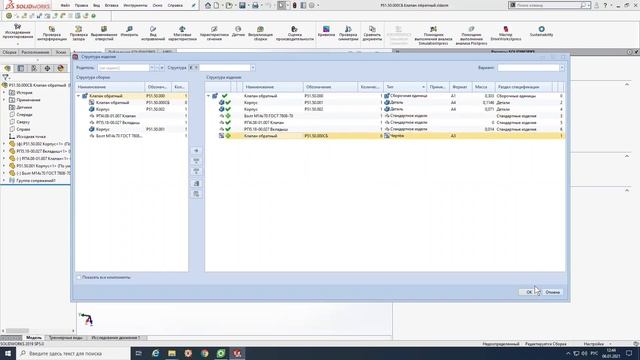
Task: Click the move-right arrow button between the panels
Action: pyautogui.click(x=196, y=151)
